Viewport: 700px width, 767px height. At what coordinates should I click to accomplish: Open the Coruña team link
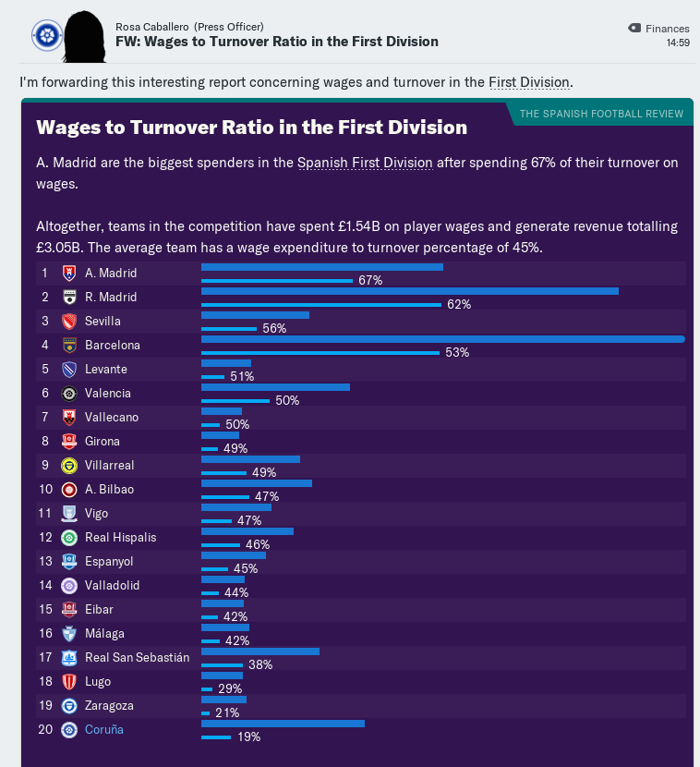(x=103, y=730)
